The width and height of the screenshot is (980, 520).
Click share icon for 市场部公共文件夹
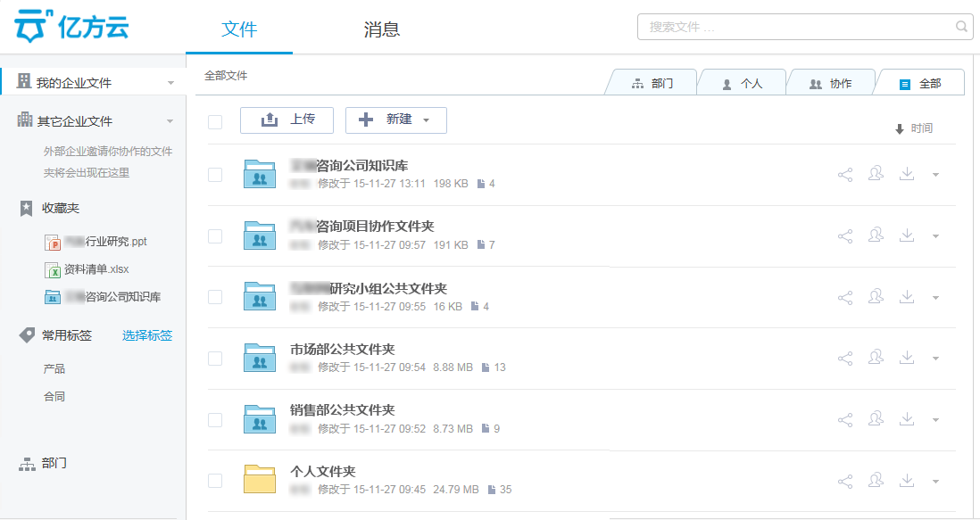point(845,359)
